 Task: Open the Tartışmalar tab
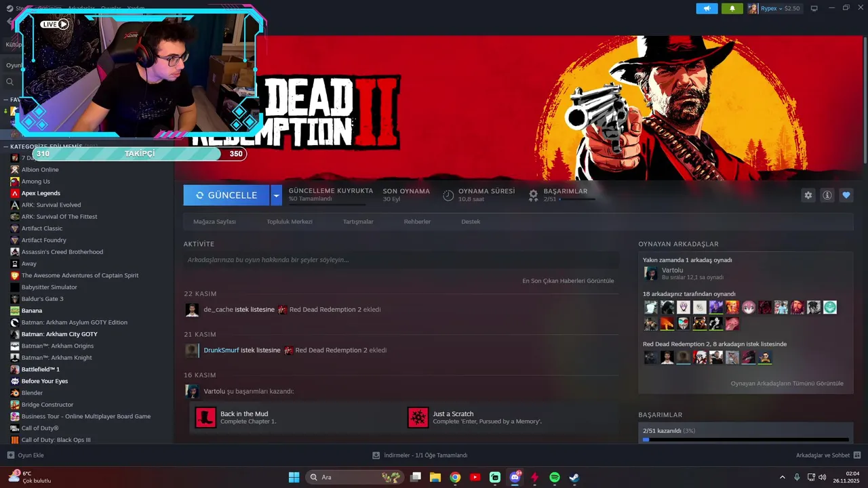pos(358,222)
